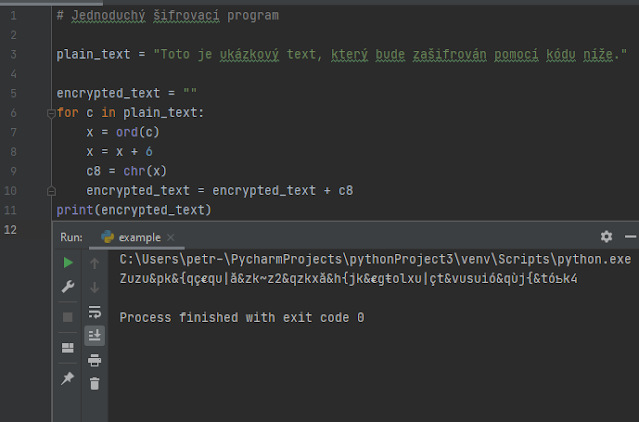Place cursor on print(encrypted_text) line
The width and height of the screenshot is (639, 422).
click(134, 210)
